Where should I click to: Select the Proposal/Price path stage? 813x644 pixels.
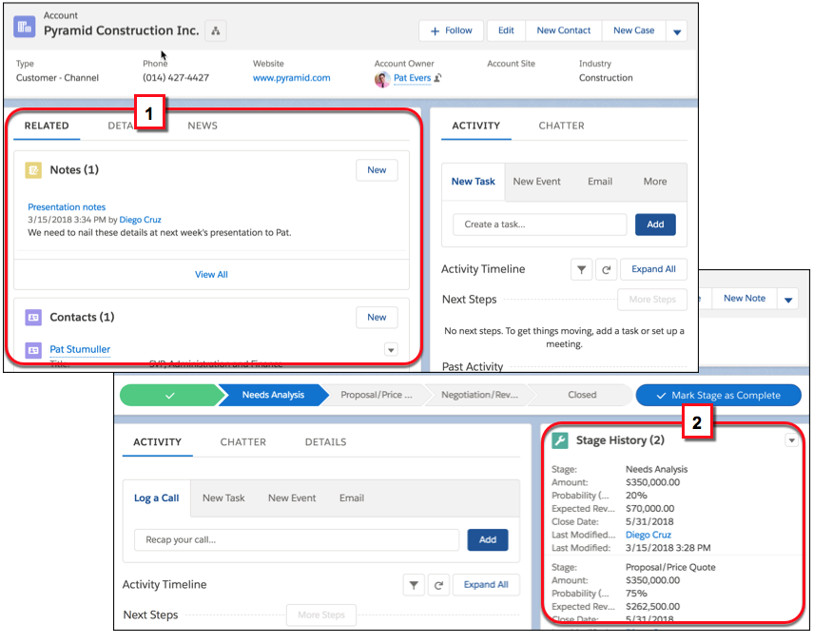[x=376, y=395]
